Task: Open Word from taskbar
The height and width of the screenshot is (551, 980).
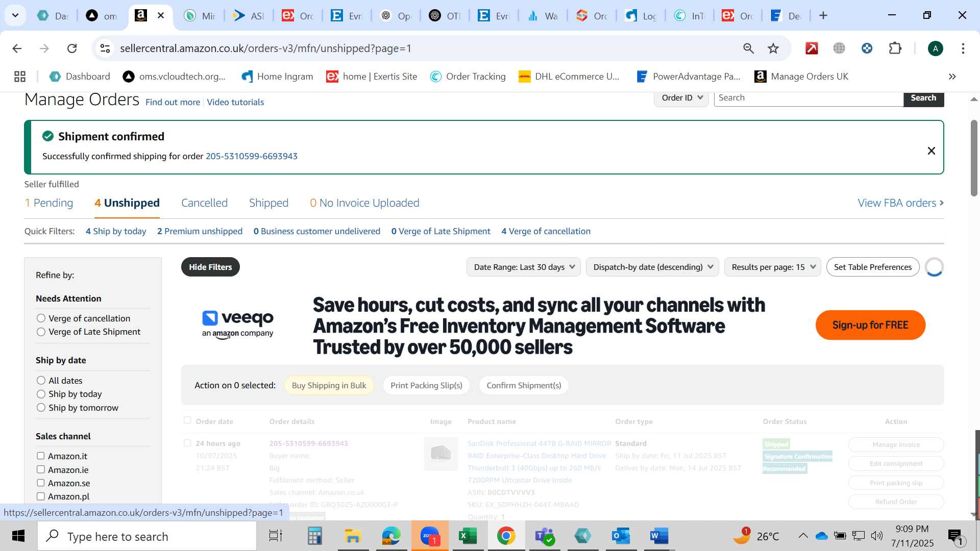Action: [x=659, y=536]
